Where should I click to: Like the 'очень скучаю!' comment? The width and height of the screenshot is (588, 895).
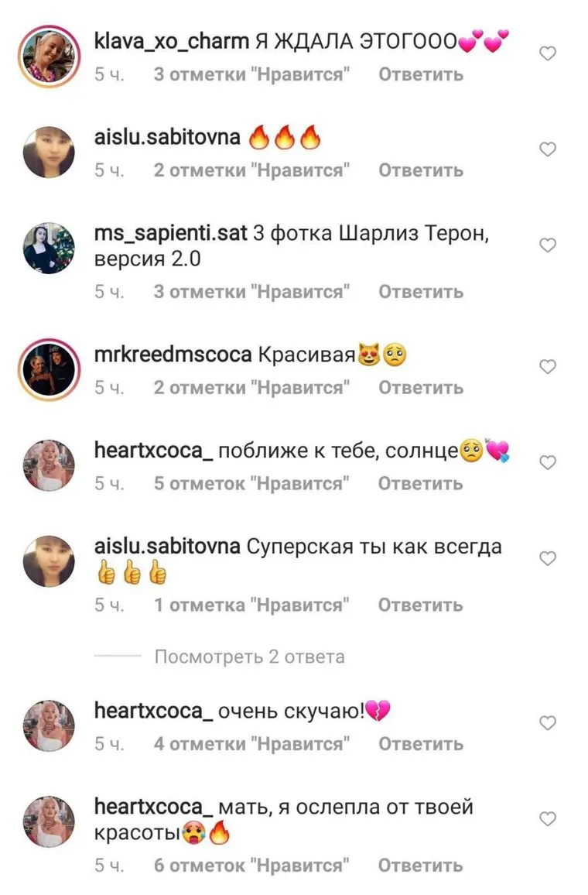548,722
